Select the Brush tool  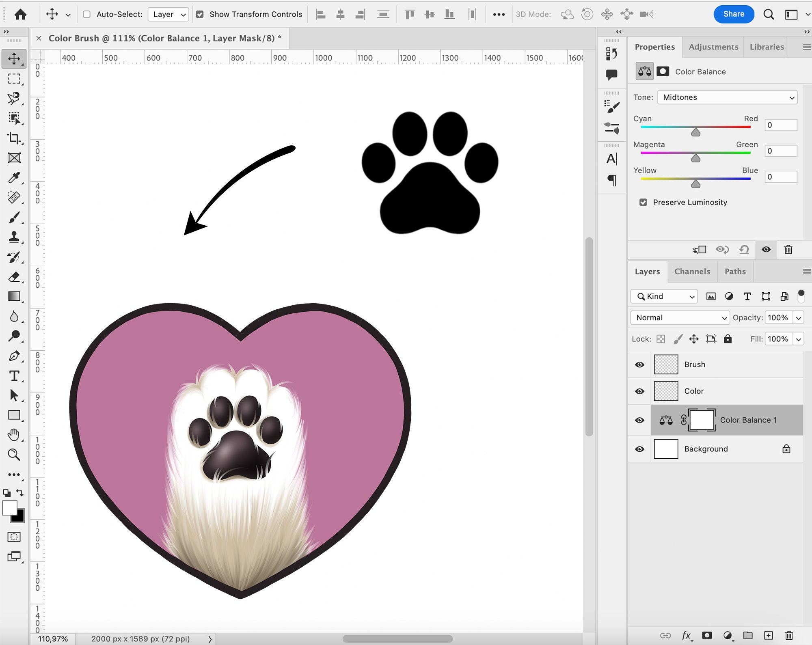pyautogui.click(x=15, y=216)
